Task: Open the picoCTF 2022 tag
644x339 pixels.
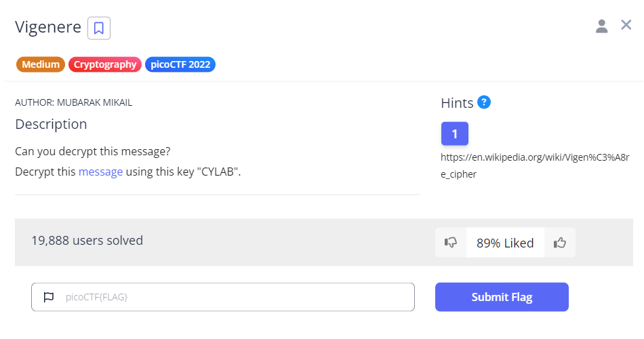Action: point(180,65)
